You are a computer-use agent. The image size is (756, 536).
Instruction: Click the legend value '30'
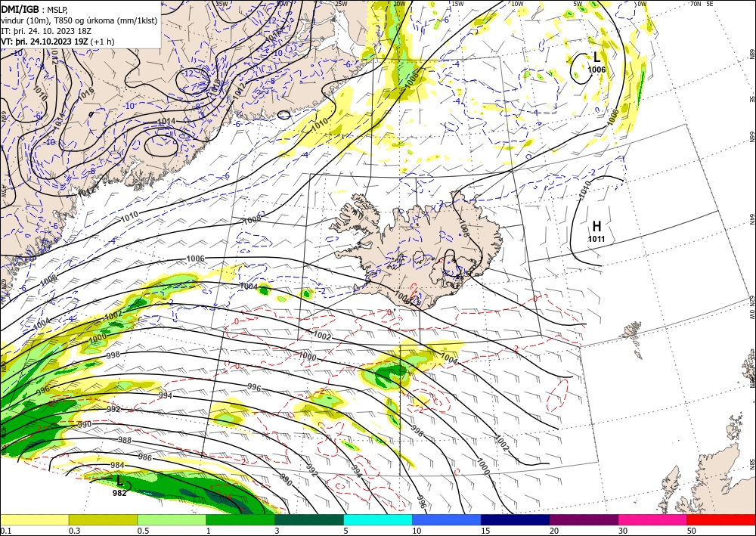[622, 531]
